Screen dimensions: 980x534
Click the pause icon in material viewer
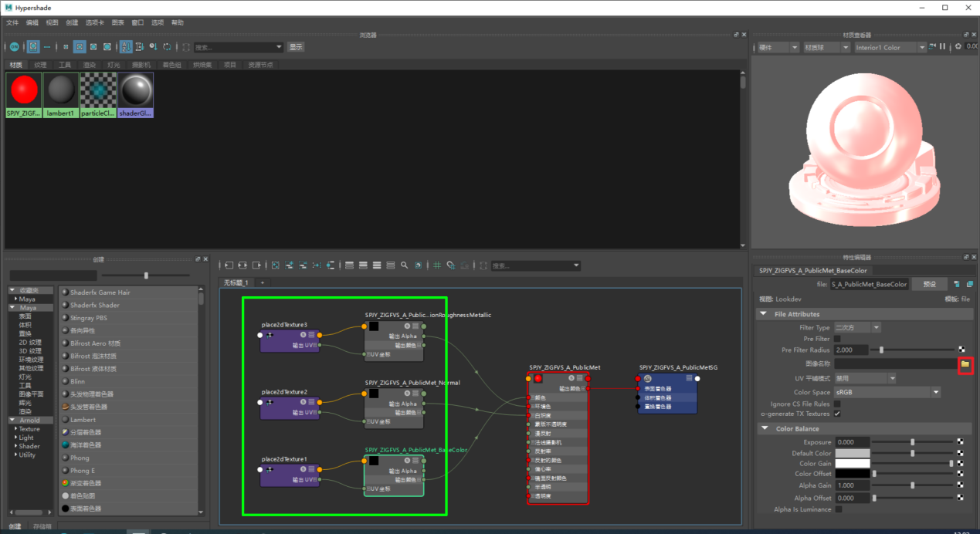tap(941, 47)
